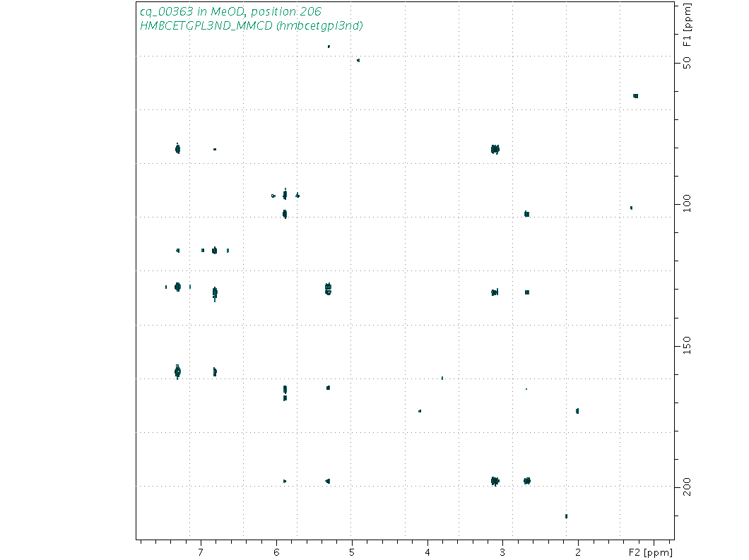749x560 pixels.
Task: Select the lowest cross peak near 2.15 ppm / 210 ppm
Action: coord(566,516)
